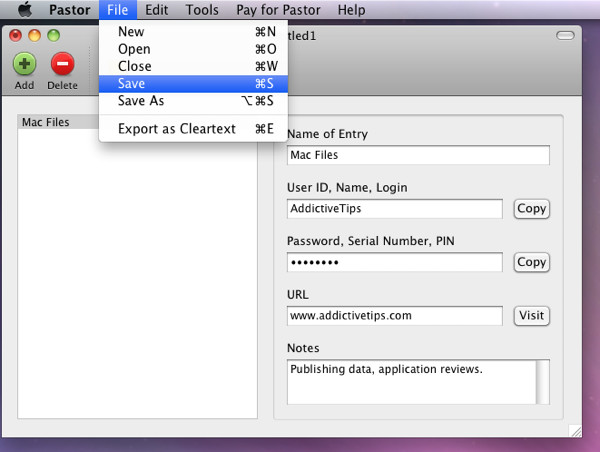This screenshot has height=452, width=600.
Task: Choose Close from the File menu
Action: click(193, 66)
